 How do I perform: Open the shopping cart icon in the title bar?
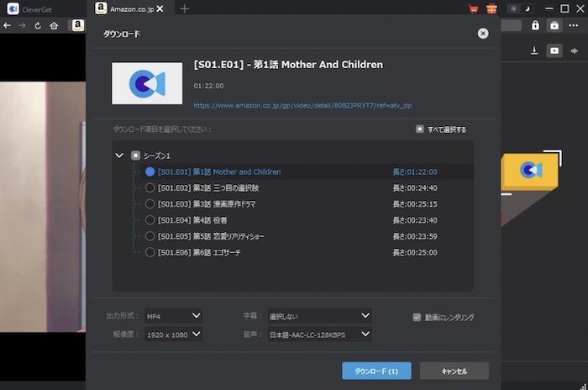pos(473,8)
